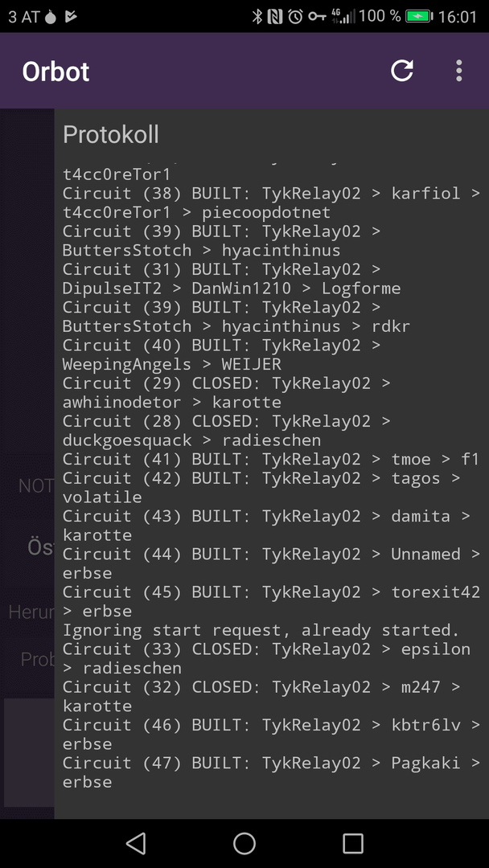Tap the Android back navigation button

(136, 843)
